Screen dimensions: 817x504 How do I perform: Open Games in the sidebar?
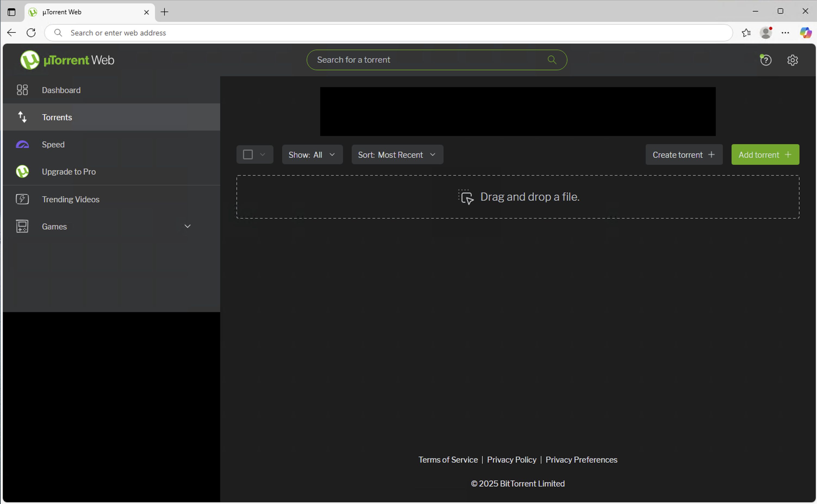pos(111,226)
